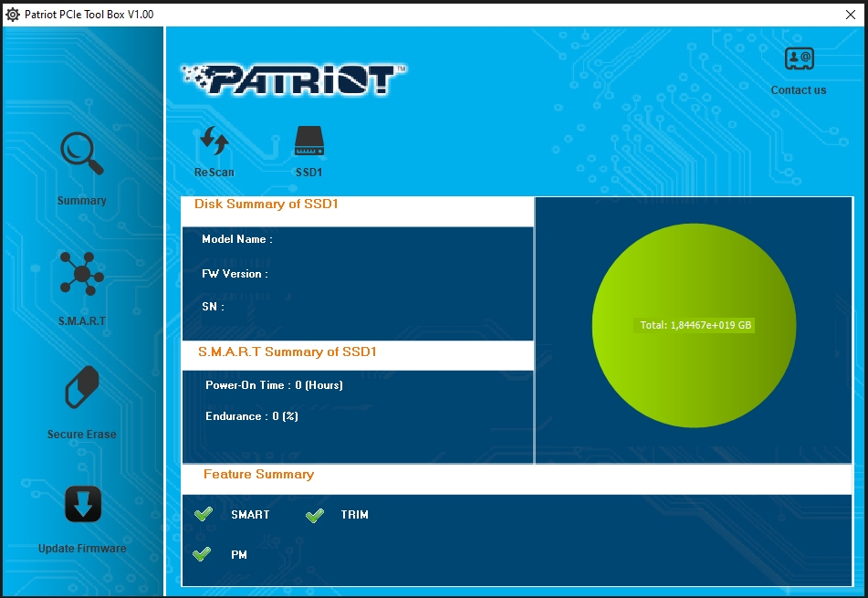The width and height of the screenshot is (868, 598).
Task: Open the Update Firmware download icon
Action: (83, 504)
